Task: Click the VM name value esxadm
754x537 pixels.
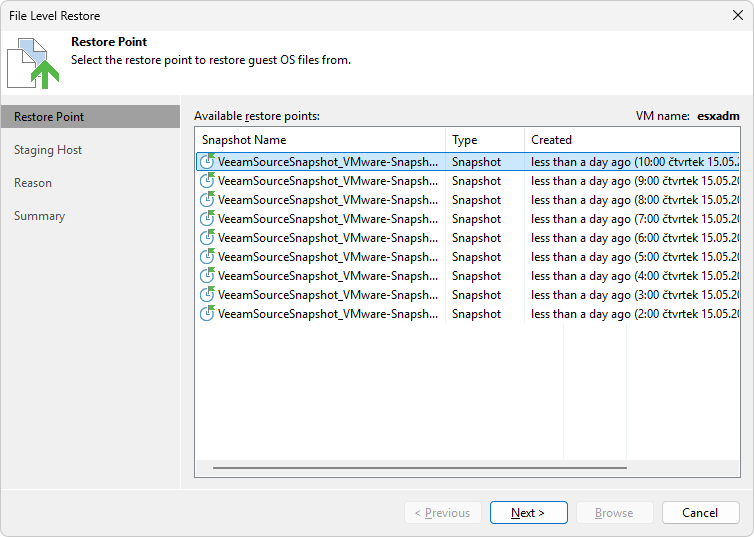Action: [718, 116]
